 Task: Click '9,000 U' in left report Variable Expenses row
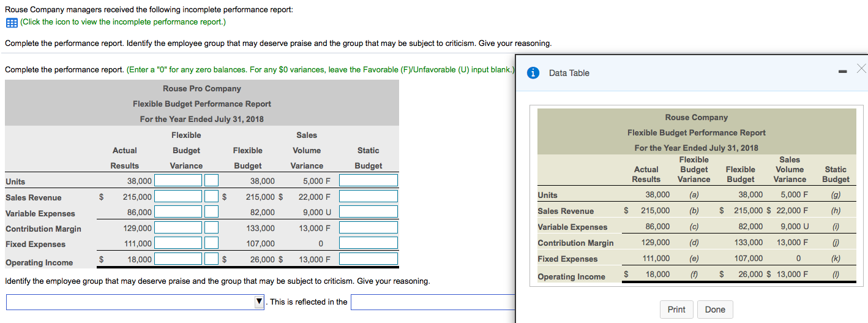[x=317, y=213]
